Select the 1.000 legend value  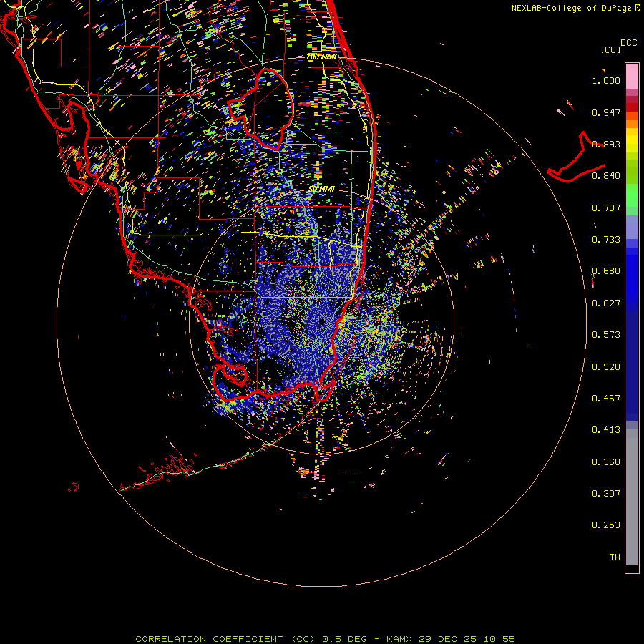606,80
